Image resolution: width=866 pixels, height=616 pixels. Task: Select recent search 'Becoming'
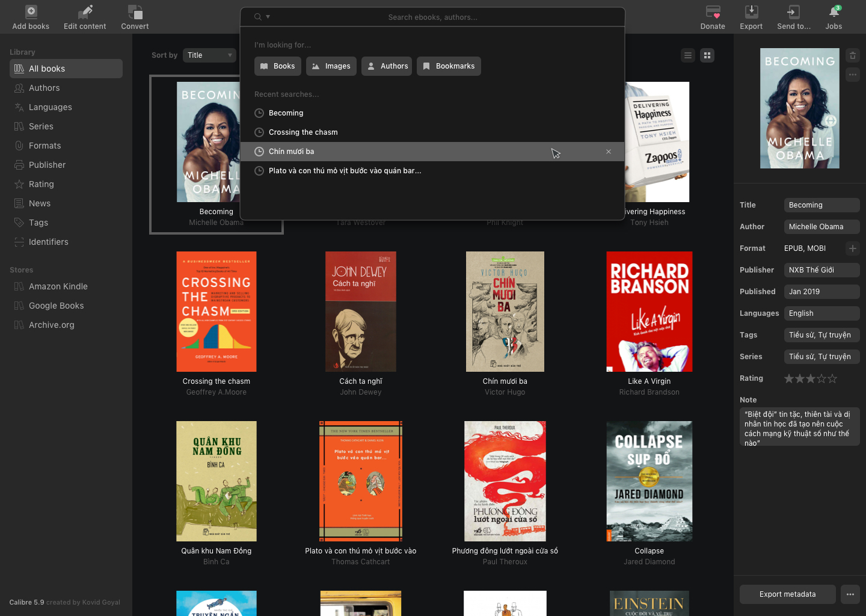(432, 113)
